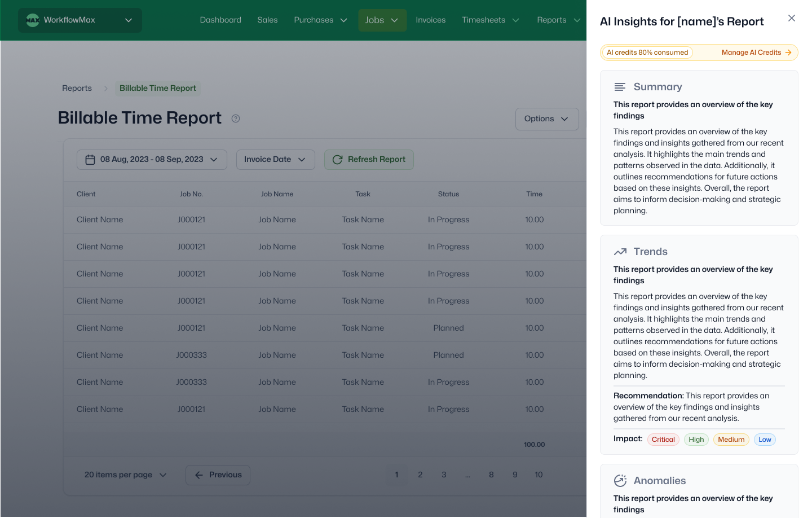Select the Critical impact badge
The height and width of the screenshot is (518, 812).
tap(663, 439)
